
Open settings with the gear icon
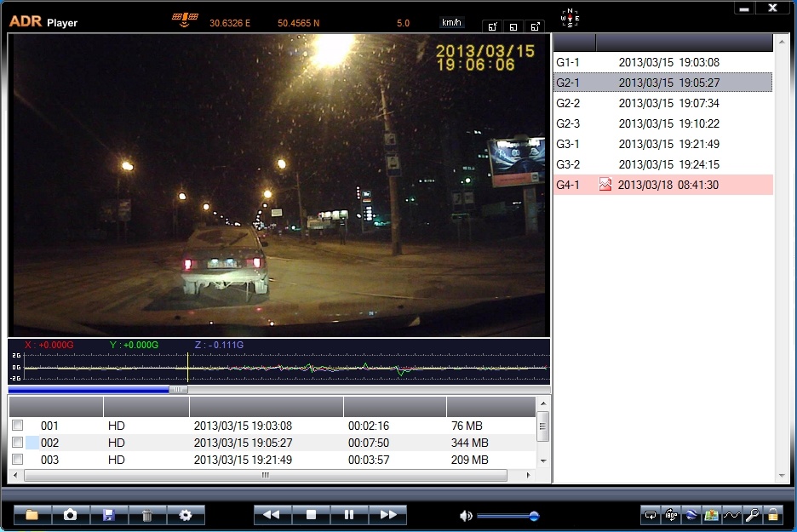tap(186, 515)
